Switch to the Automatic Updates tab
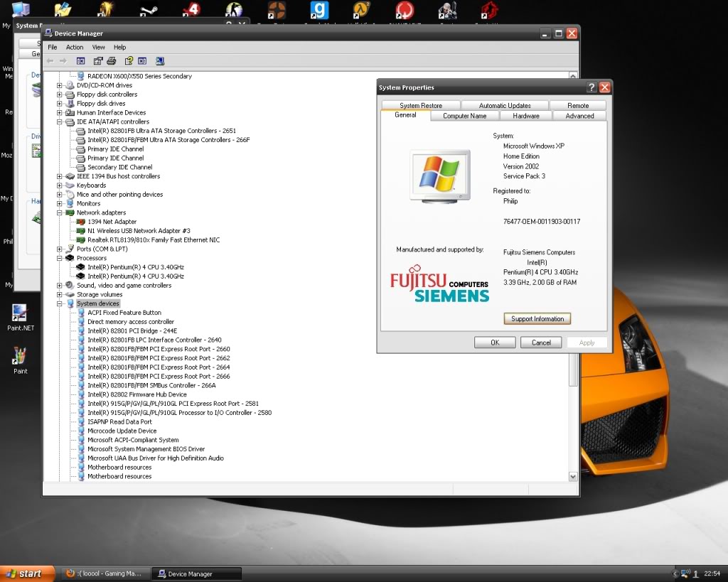728x582 pixels. (505, 106)
